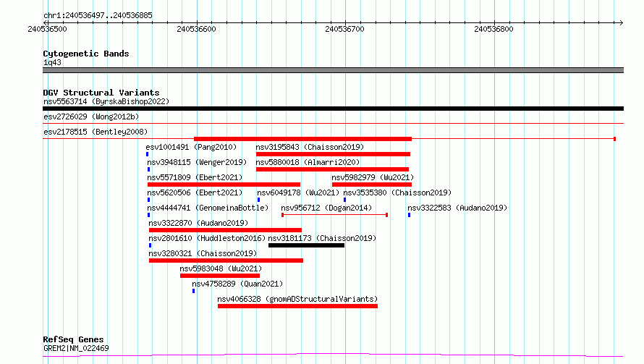Click red bar under nsv5571809 (Ebert2021)

tap(224, 185)
